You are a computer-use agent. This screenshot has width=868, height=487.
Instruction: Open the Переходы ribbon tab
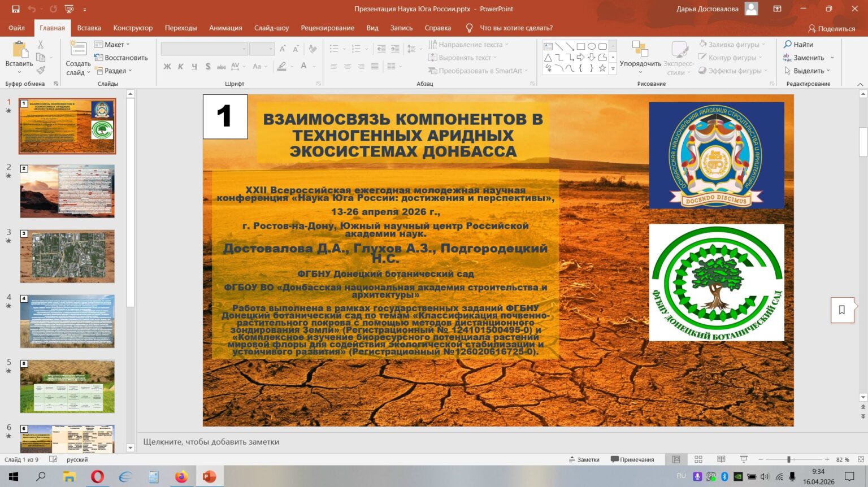tap(181, 28)
